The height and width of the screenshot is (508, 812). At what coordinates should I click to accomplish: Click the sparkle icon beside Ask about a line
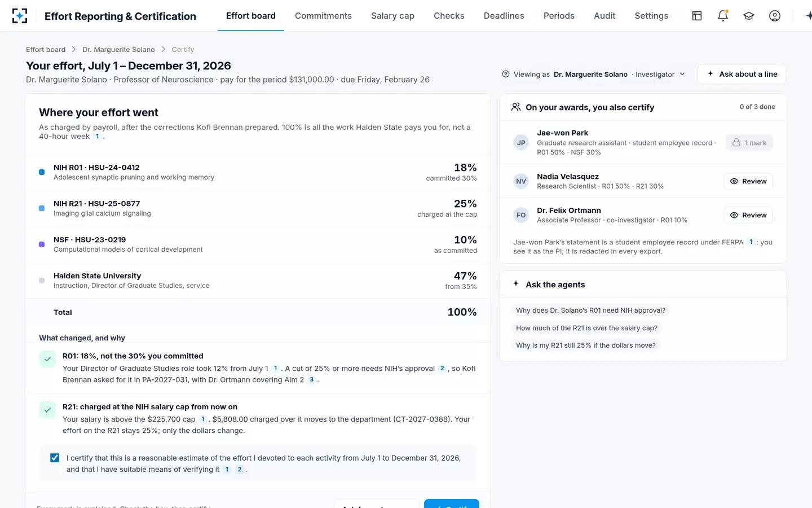(710, 74)
